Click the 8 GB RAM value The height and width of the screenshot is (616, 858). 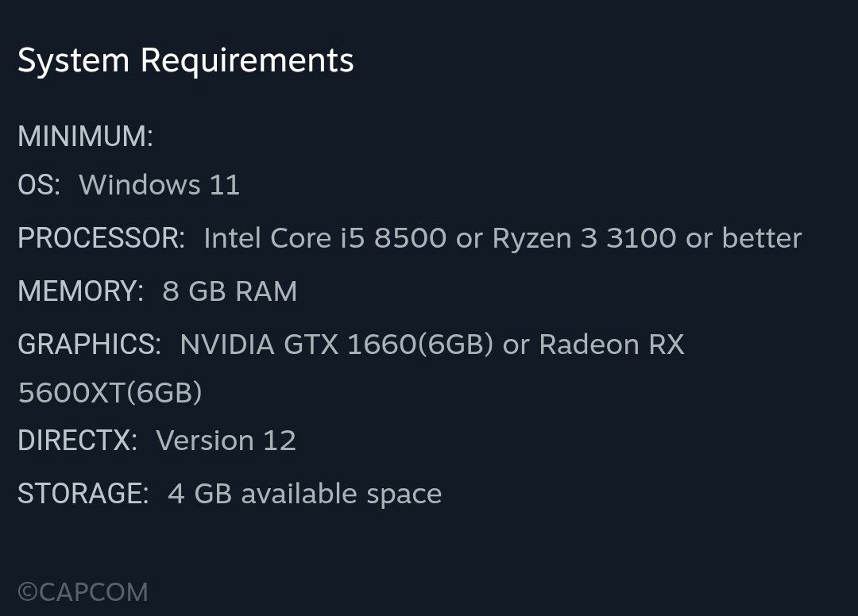230,291
